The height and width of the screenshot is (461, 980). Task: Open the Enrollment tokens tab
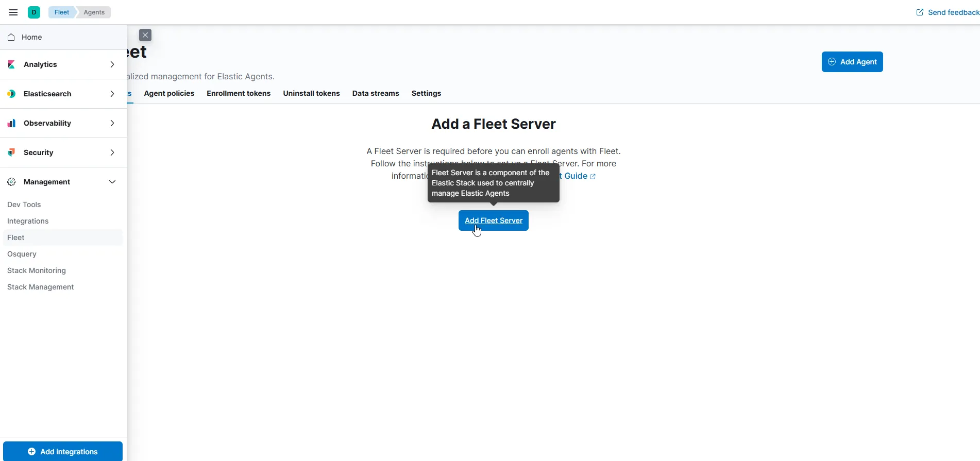pos(239,93)
